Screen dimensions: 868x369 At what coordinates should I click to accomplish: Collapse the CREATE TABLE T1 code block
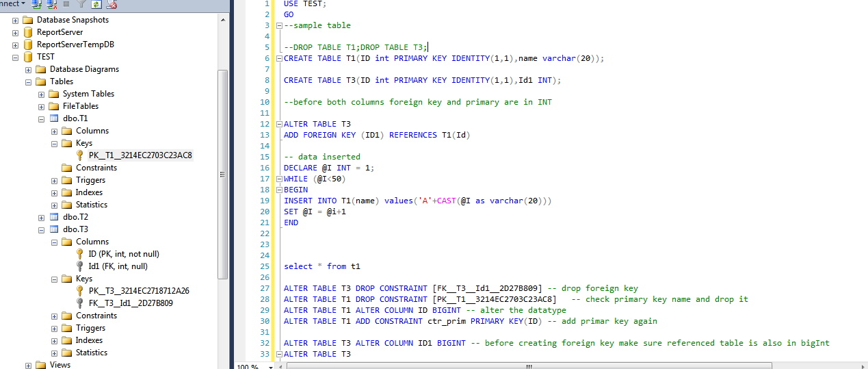click(278, 58)
